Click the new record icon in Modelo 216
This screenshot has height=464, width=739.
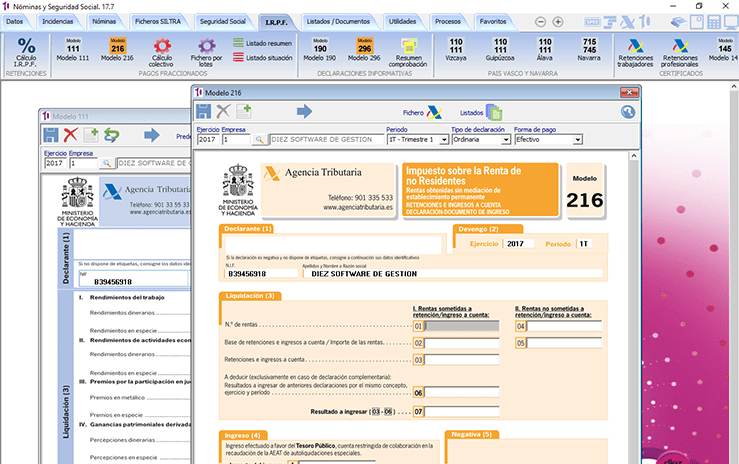(244, 112)
